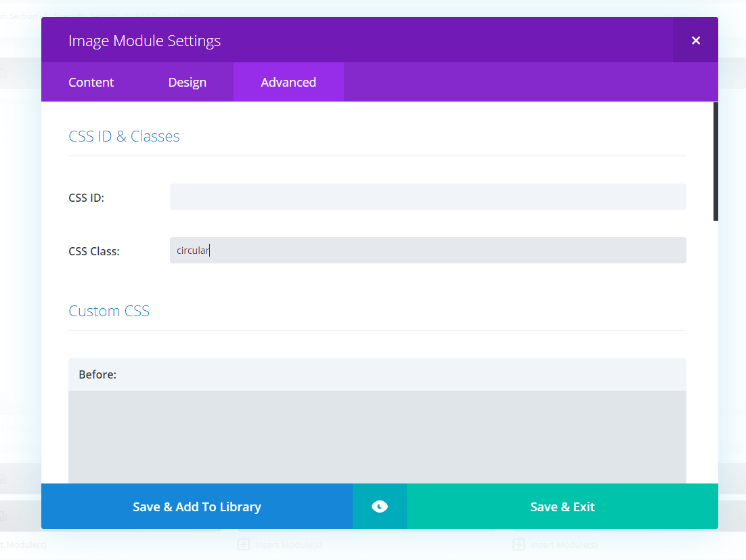This screenshot has height=560, width=746.
Task: Focus the CSS Class field containing circular
Action: click(x=428, y=251)
